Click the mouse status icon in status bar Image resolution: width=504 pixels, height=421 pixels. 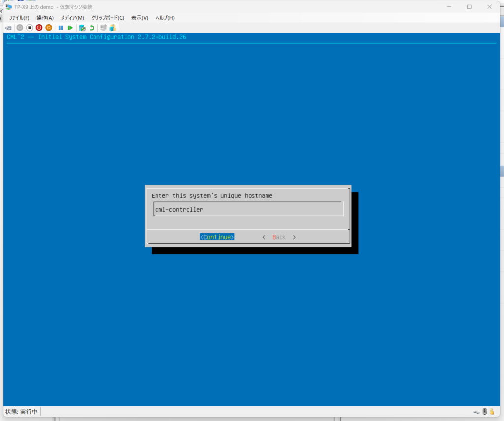485,411
